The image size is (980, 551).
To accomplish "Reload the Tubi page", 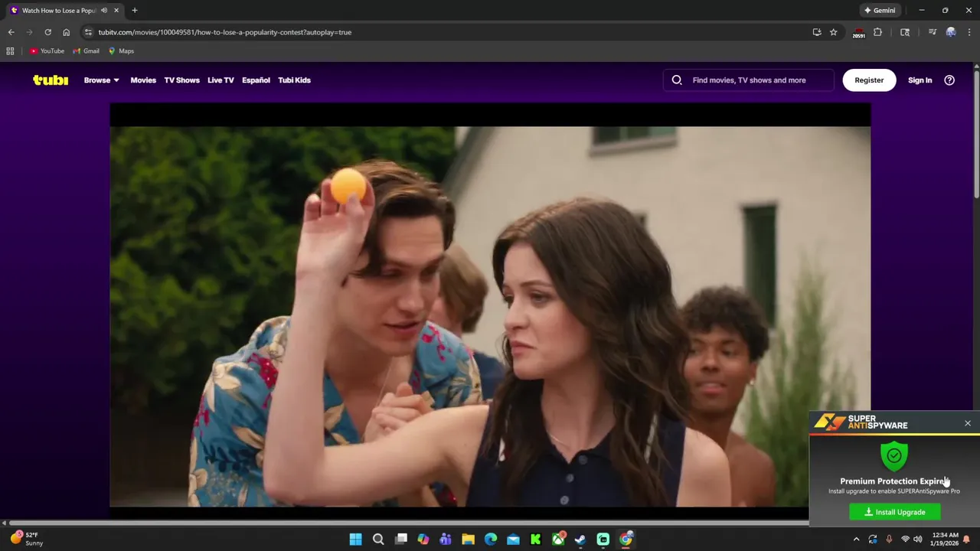I will pos(47,32).
